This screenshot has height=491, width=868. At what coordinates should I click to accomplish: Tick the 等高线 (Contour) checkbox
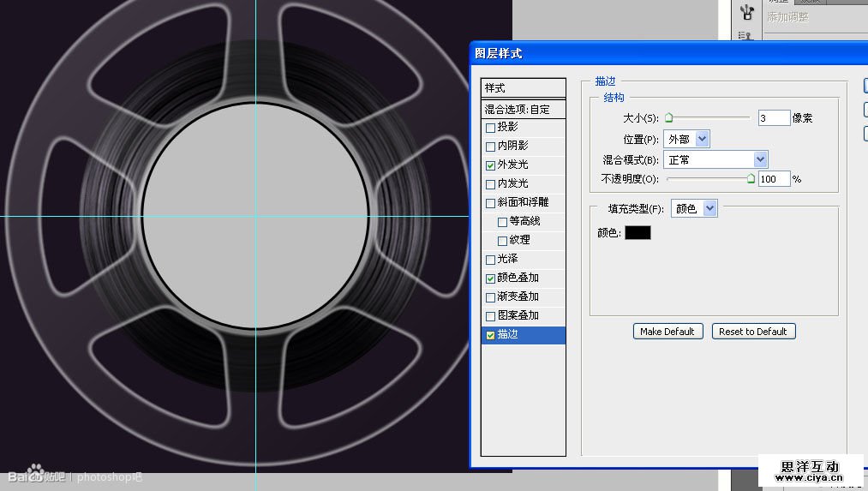pyautogui.click(x=502, y=222)
